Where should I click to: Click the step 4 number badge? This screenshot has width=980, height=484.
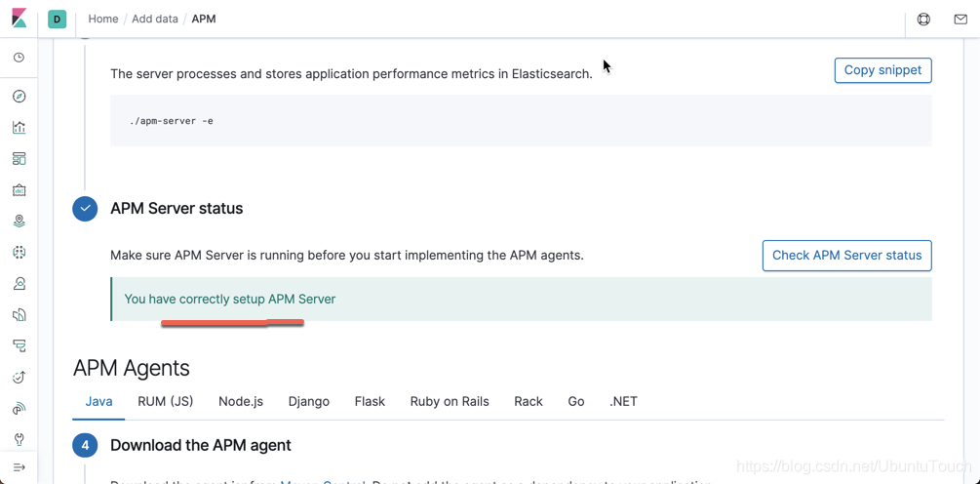pyautogui.click(x=85, y=445)
